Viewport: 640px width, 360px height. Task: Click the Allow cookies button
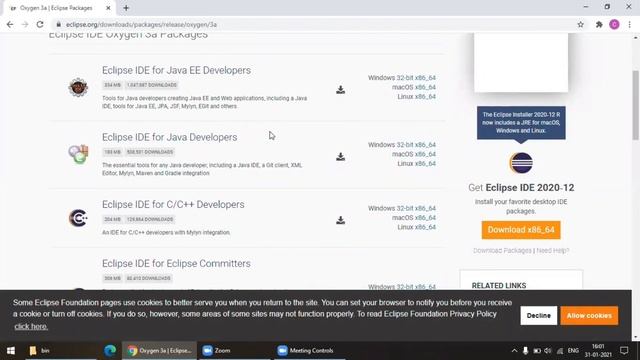tap(589, 316)
